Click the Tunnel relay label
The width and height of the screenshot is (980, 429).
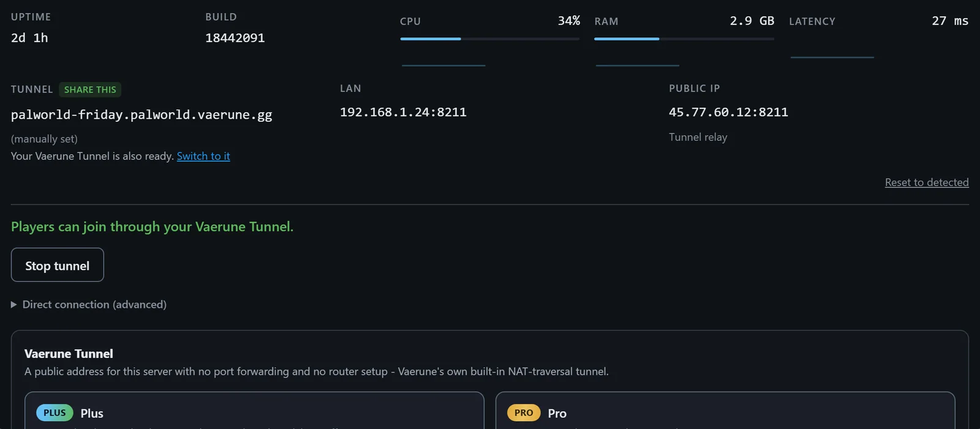(x=698, y=137)
